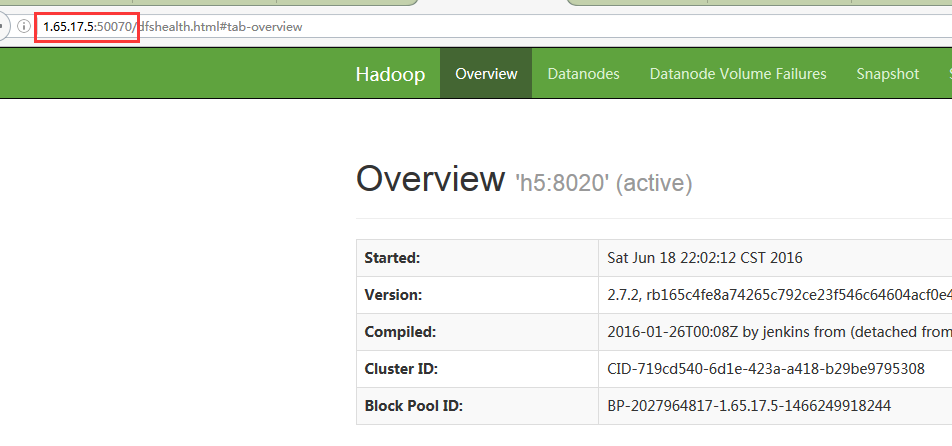Click the Version: label cell
Screen dimensions: 952x446
tap(477, 295)
